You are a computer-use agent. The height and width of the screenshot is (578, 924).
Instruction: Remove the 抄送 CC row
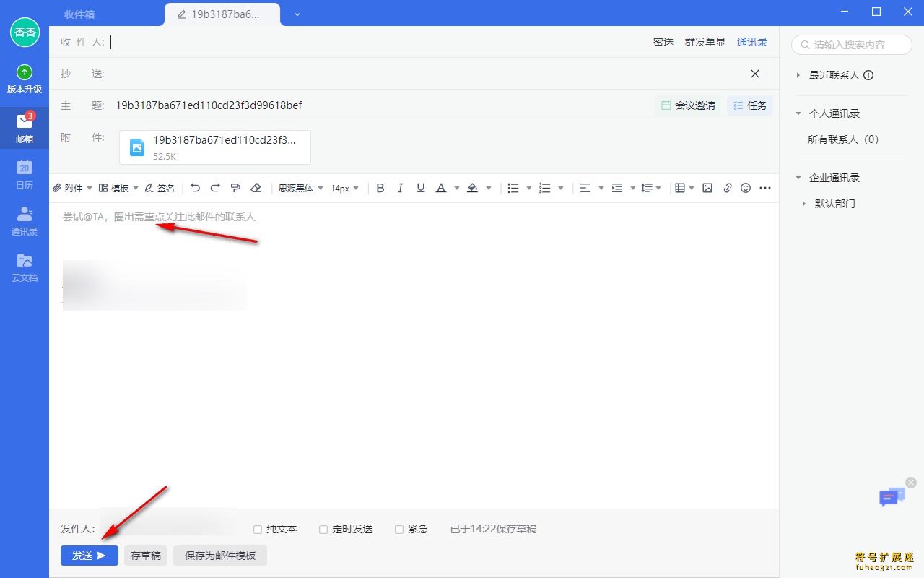(x=755, y=74)
